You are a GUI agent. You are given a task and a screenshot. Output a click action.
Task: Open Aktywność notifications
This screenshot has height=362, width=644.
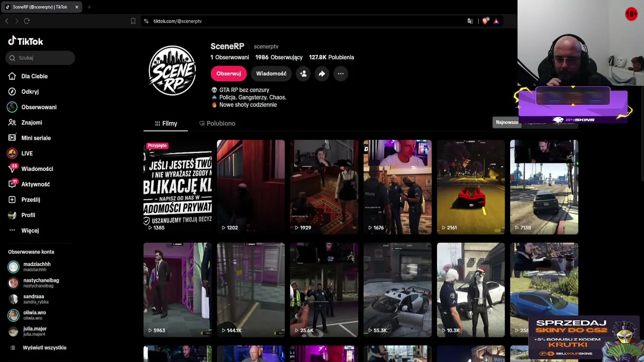pyautogui.click(x=29, y=185)
